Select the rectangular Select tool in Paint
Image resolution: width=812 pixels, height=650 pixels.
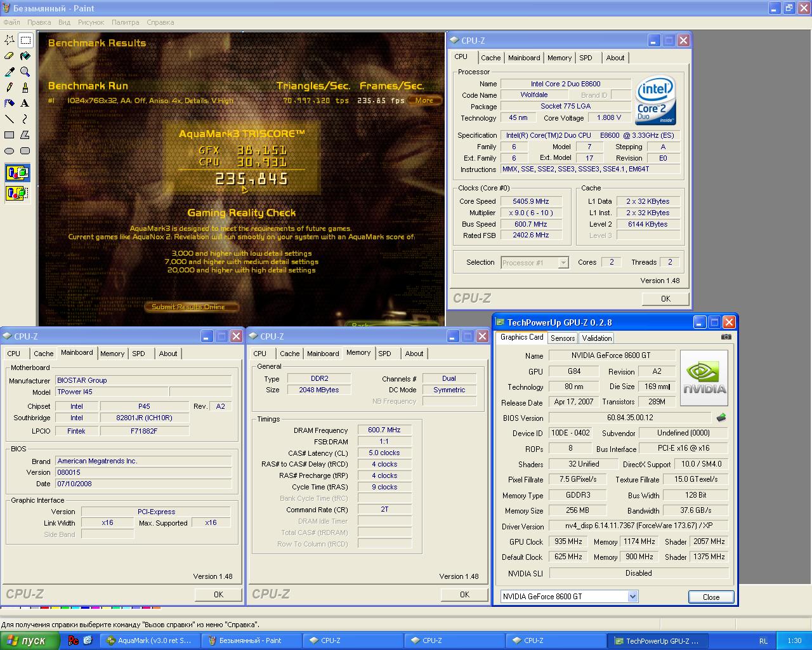[x=25, y=40]
